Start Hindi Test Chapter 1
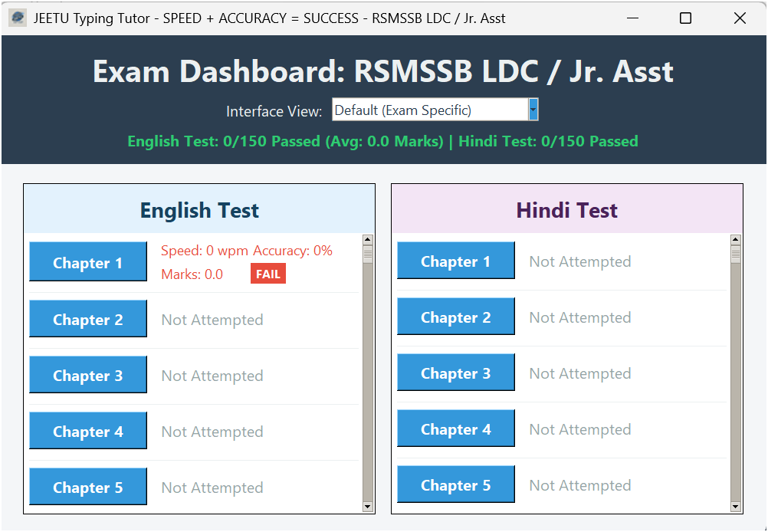Screen dimensions: 768x532 coord(456,261)
